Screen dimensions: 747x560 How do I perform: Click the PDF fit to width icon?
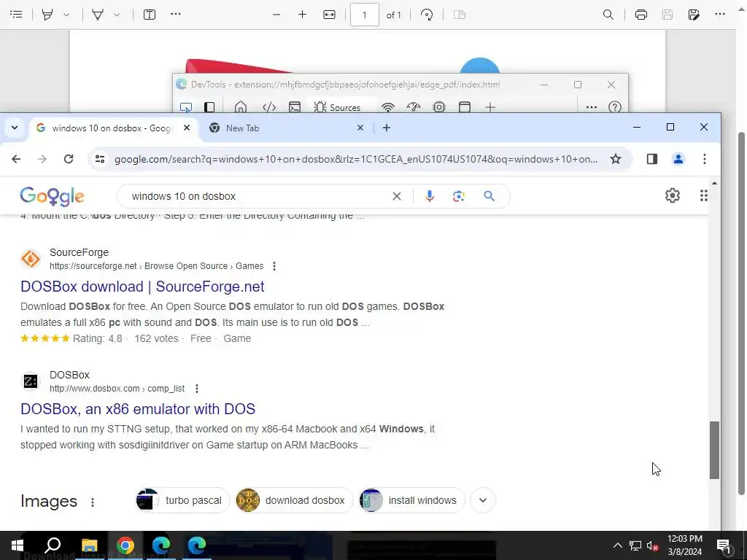coord(329,15)
